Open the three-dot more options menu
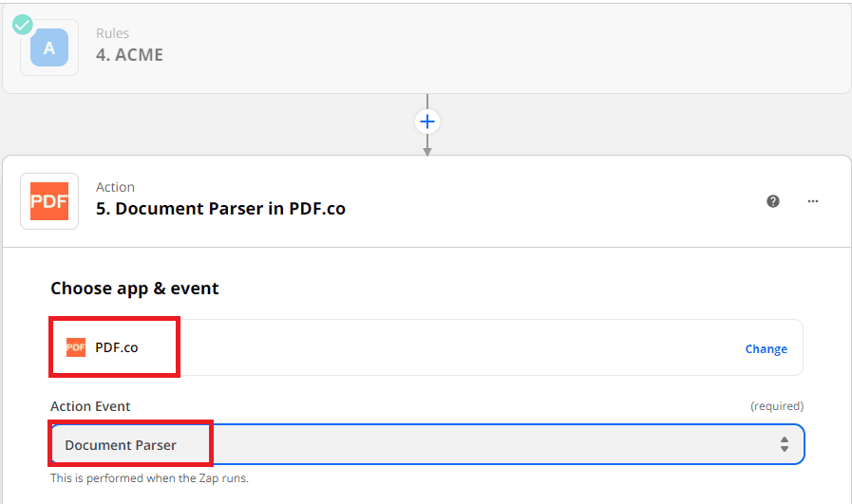Screen dimensions: 852x504 coord(813,201)
